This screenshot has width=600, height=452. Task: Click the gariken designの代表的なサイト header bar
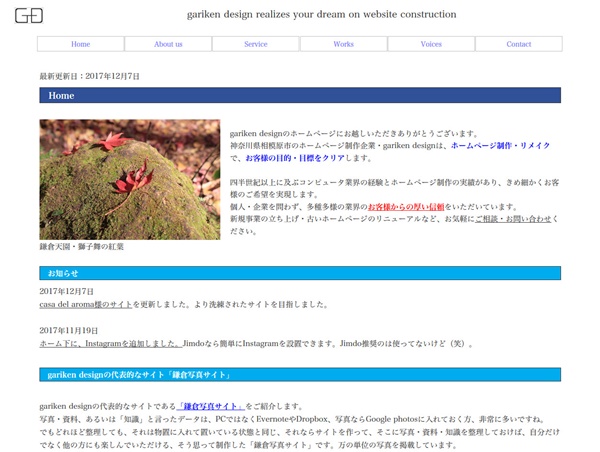click(x=300, y=375)
